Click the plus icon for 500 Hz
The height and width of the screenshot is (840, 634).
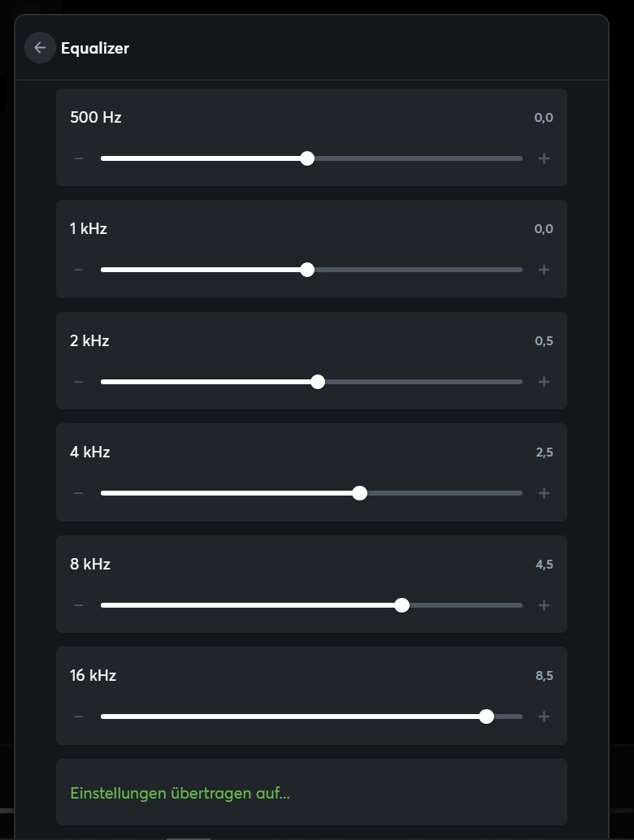[545, 158]
